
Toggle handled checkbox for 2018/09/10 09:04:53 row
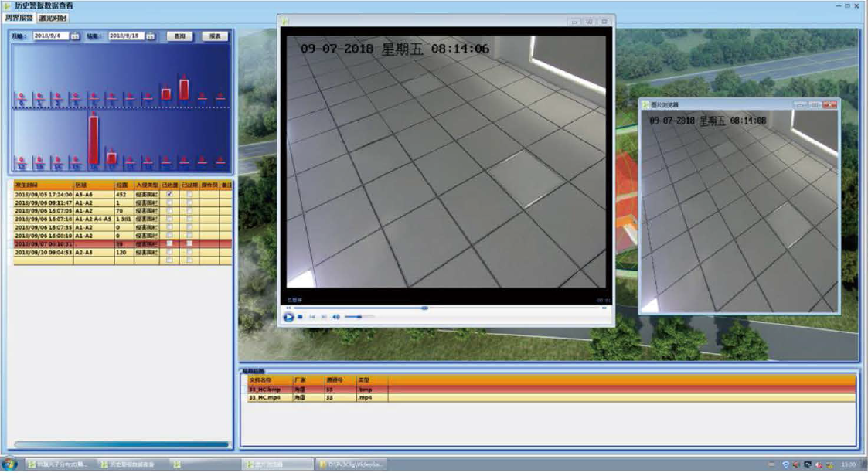tap(169, 252)
